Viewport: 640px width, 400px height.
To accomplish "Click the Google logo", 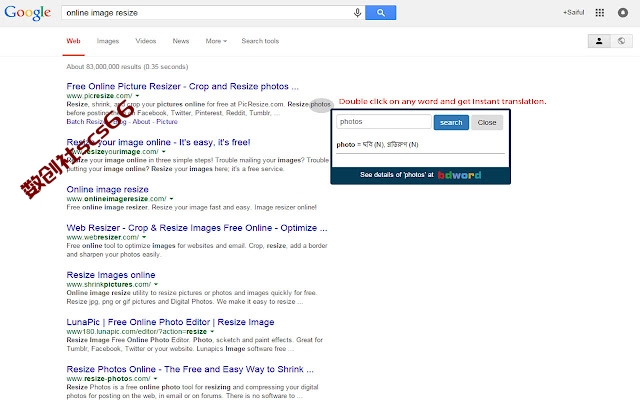I will 27,13.
